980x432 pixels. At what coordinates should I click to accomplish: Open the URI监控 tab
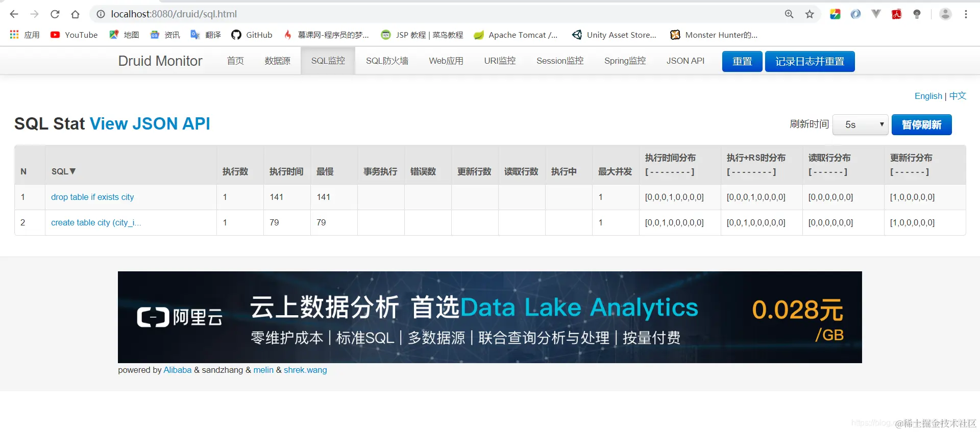click(x=500, y=61)
